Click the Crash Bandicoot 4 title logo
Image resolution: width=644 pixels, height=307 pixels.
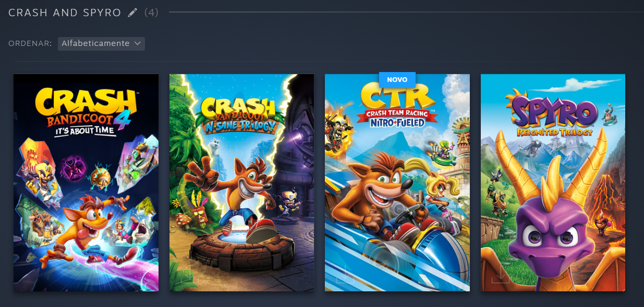point(86,111)
